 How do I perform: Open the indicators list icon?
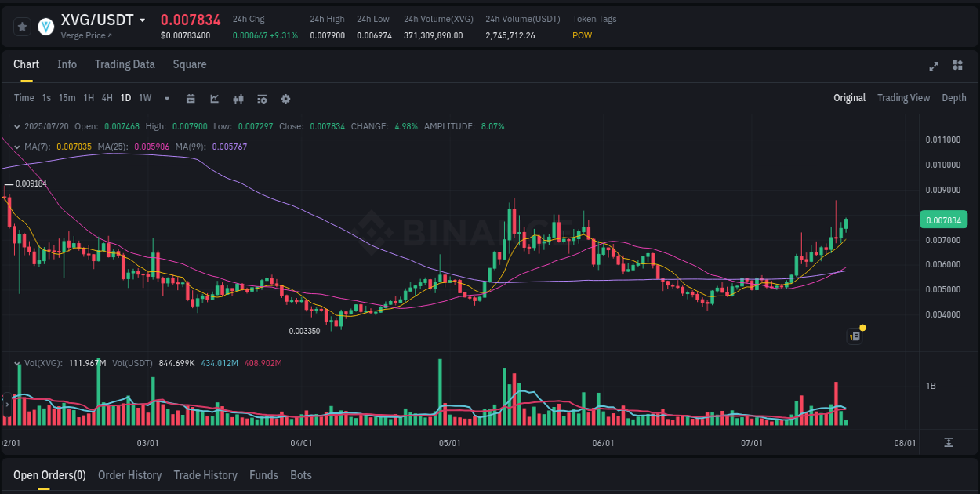(x=262, y=98)
